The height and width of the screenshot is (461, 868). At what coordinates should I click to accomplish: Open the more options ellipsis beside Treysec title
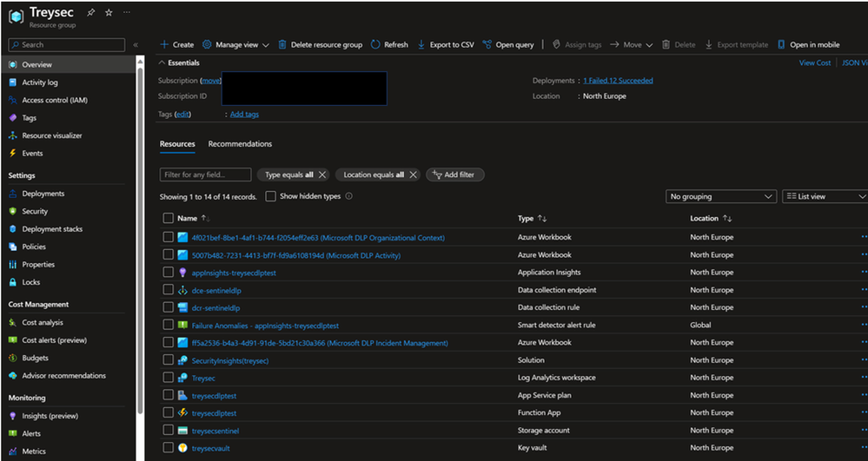tap(127, 12)
